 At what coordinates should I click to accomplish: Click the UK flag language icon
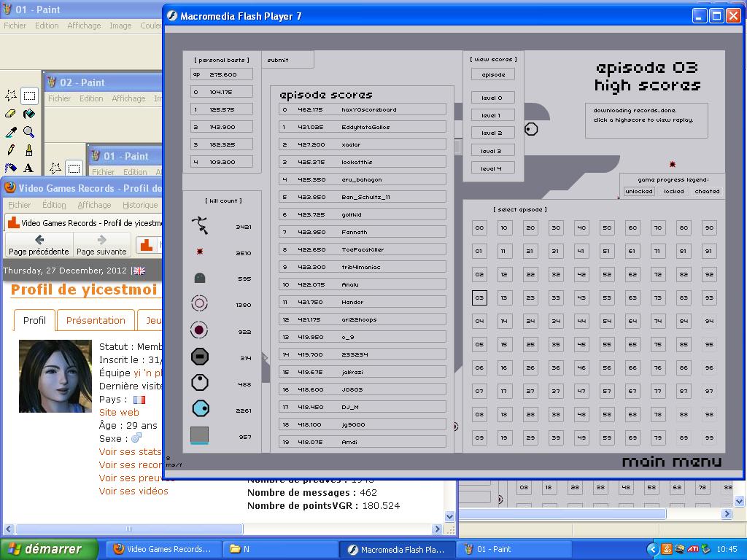click(x=139, y=271)
